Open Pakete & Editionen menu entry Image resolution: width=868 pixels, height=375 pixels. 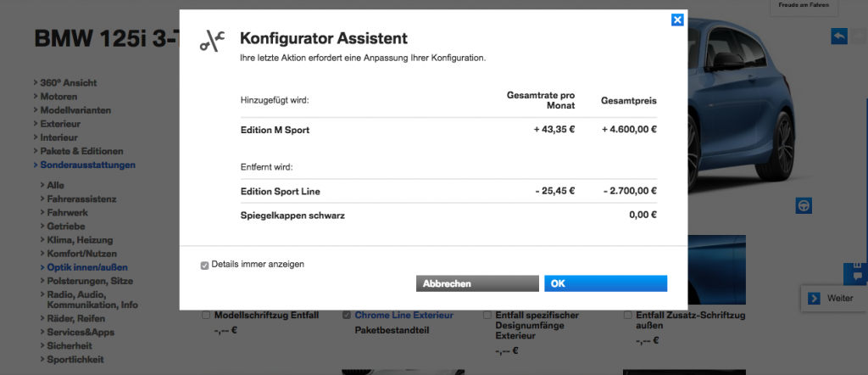point(81,151)
